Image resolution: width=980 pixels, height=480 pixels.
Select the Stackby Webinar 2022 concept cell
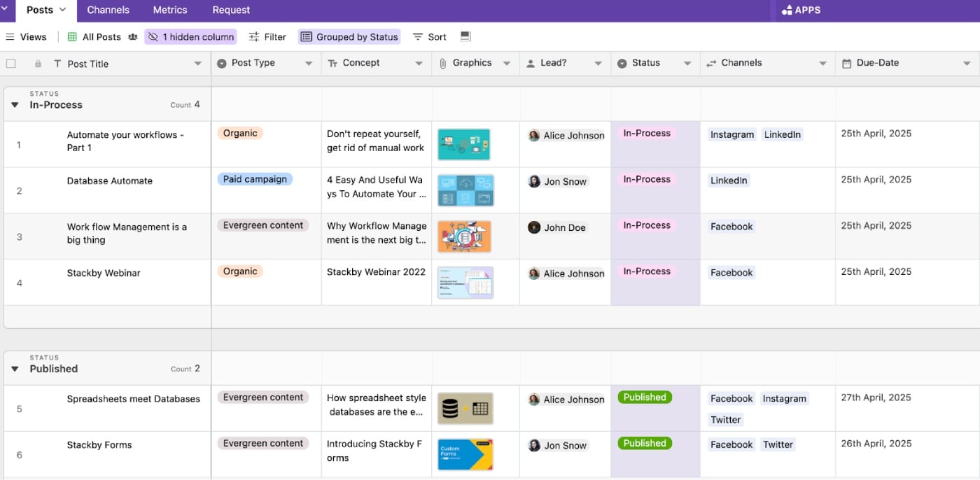point(377,283)
